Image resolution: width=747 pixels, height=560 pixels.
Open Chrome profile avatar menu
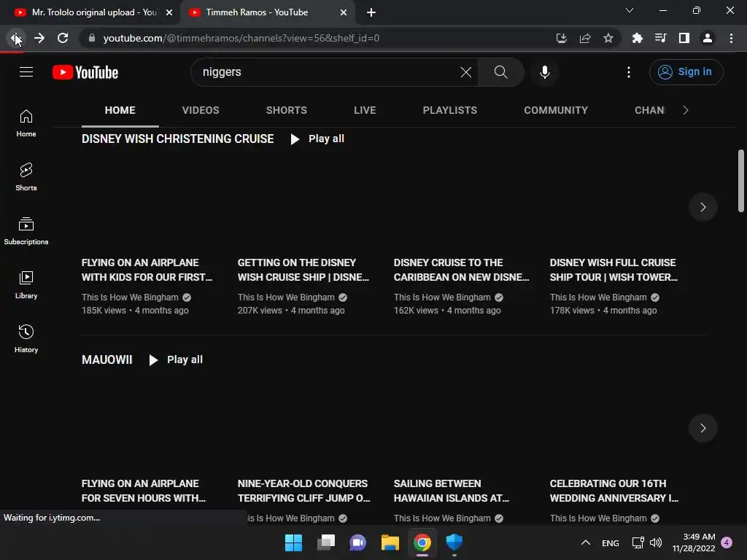(708, 38)
